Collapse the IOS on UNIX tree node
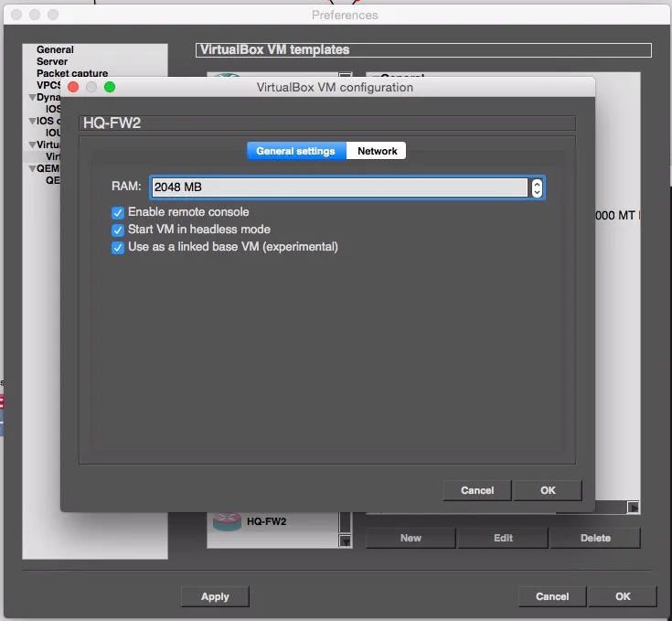The height and width of the screenshot is (621, 672). point(32,122)
